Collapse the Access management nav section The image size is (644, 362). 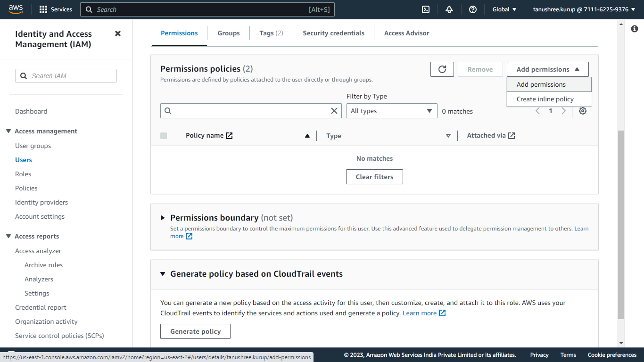[8, 131]
